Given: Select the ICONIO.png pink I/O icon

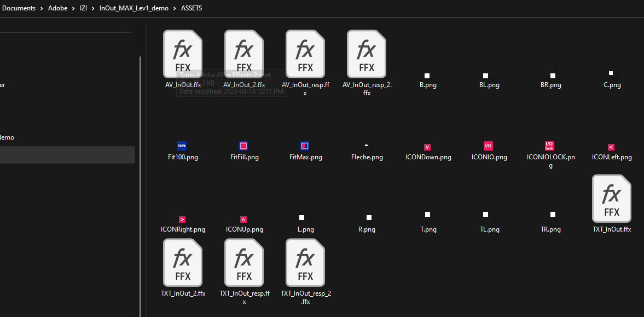Looking at the screenshot, I should point(489,146).
